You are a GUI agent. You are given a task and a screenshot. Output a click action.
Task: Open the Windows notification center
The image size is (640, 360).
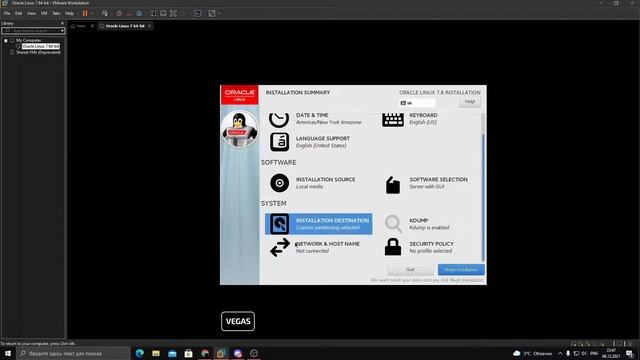click(x=629, y=353)
